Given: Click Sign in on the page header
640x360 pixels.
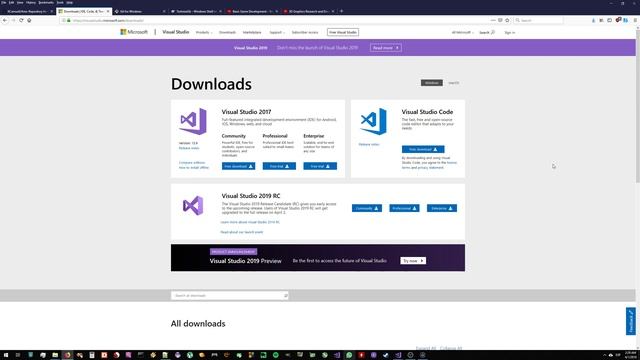Looking at the screenshot, I should [509, 32].
